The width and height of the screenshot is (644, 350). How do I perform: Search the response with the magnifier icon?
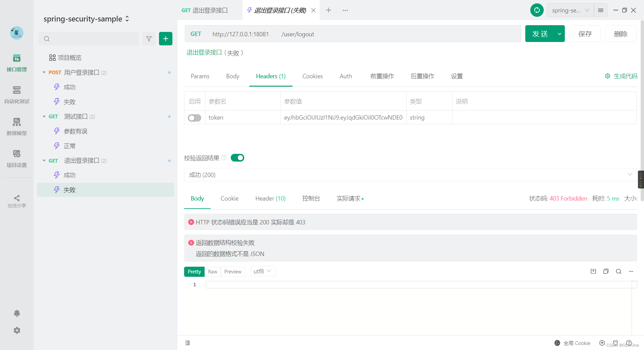coord(619,271)
